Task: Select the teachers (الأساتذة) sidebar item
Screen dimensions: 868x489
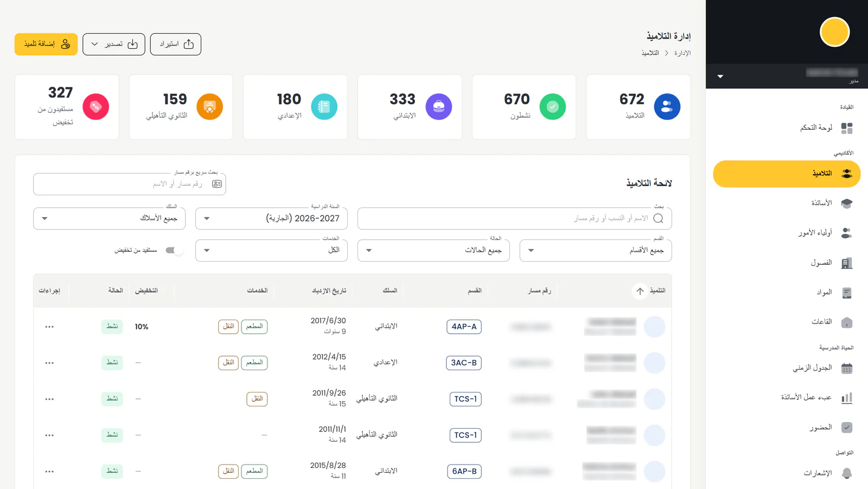Action: 787,203
